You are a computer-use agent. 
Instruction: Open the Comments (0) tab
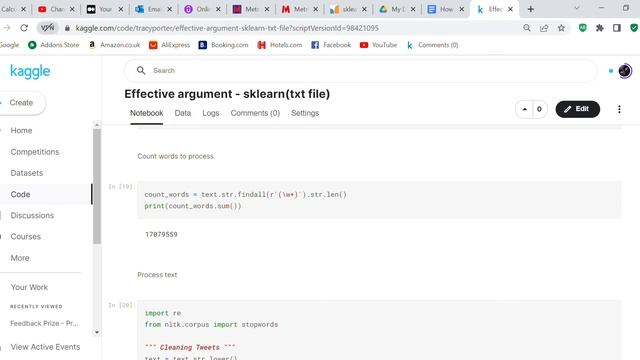tap(255, 113)
